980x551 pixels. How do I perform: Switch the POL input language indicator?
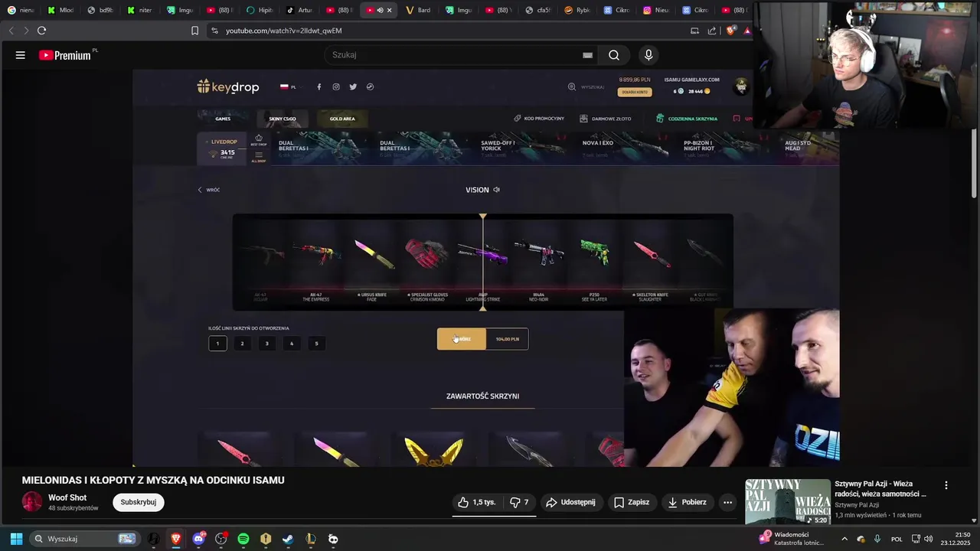(897, 539)
